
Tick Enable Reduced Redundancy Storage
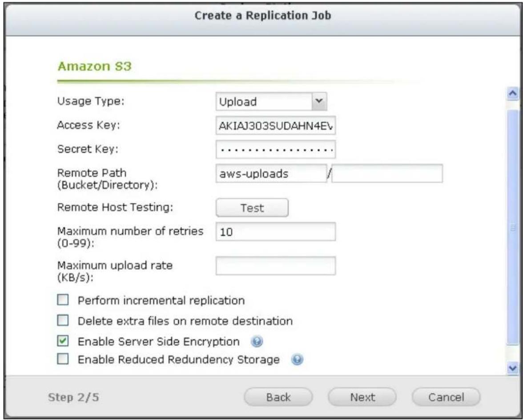pos(63,359)
